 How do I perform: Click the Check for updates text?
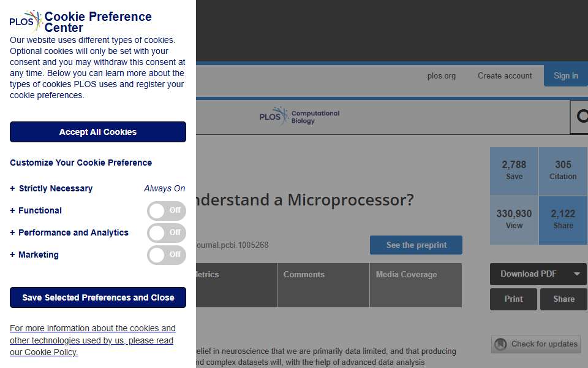point(544,344)
